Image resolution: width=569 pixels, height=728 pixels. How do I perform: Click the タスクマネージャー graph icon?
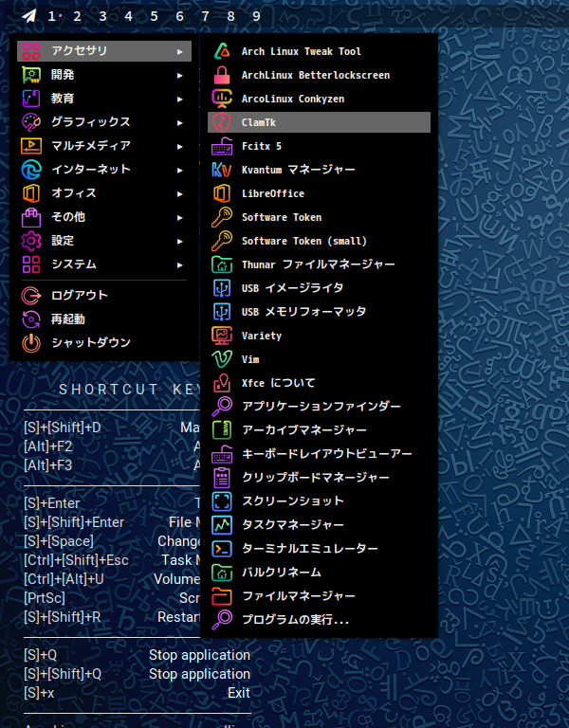coord(222,525)
